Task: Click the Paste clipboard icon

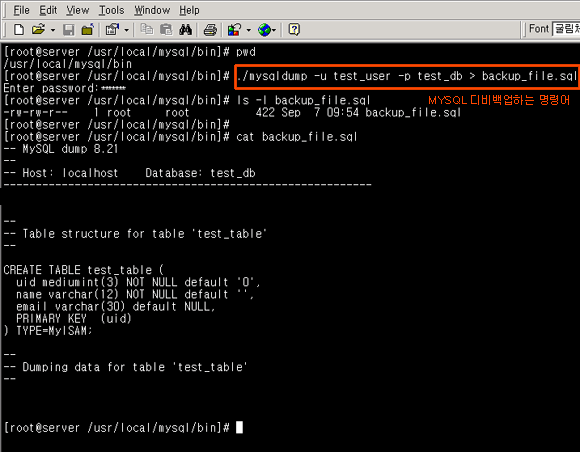Action: [166, 30]
